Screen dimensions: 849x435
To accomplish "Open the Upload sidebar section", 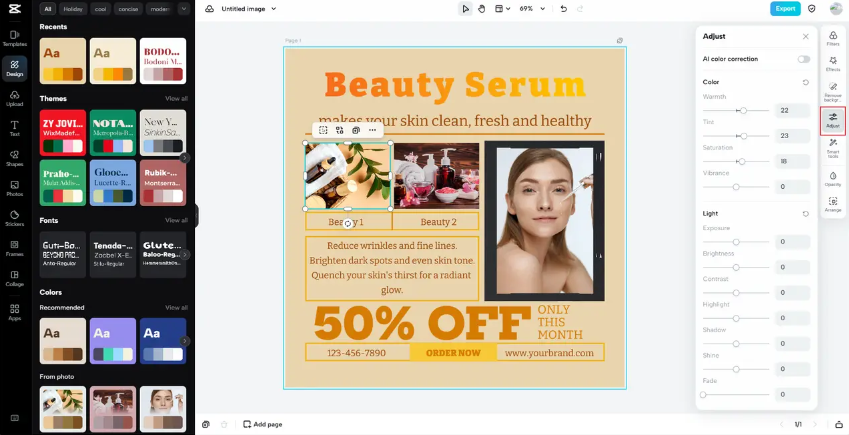I will [x=15, y=99].
